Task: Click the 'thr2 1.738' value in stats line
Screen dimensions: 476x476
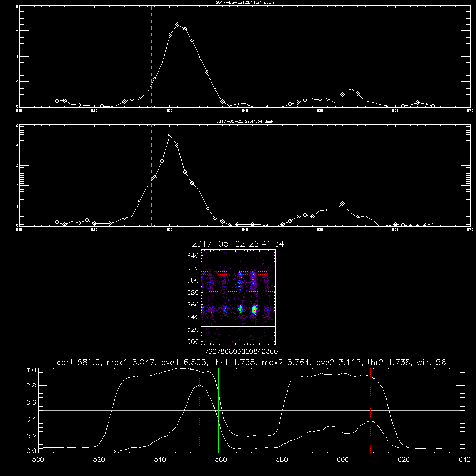Action: [389, 362]
